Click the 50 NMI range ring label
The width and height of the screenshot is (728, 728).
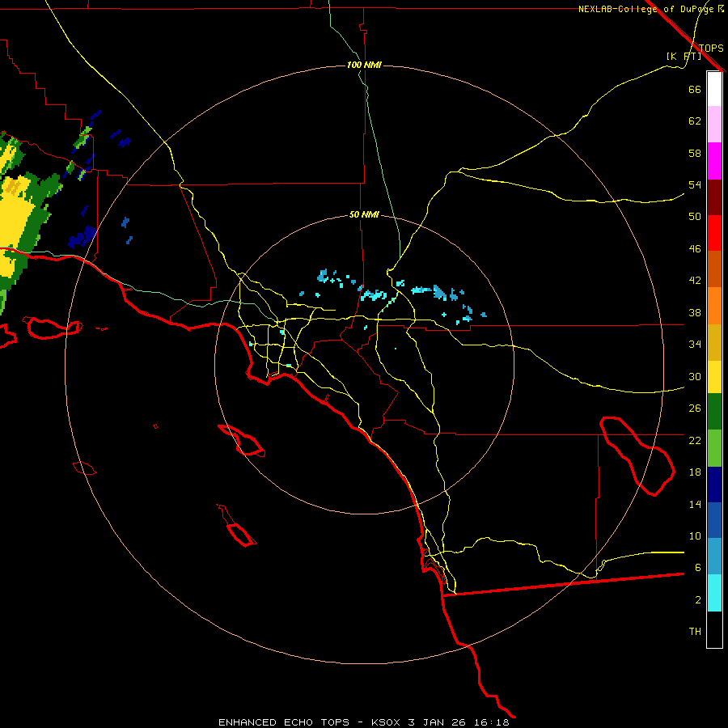[x=364, y=214]
